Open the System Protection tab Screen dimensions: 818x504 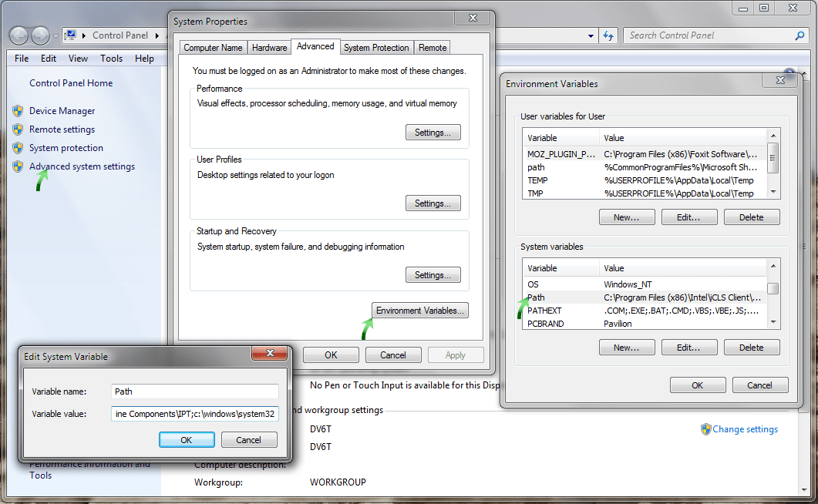pos(376,47)
